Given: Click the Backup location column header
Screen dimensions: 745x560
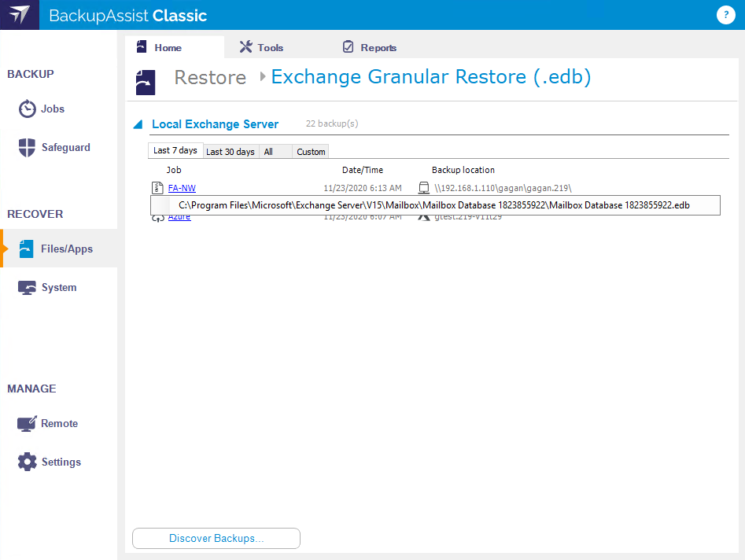Looking at the screenshot, I should click(x=463, y=170).
